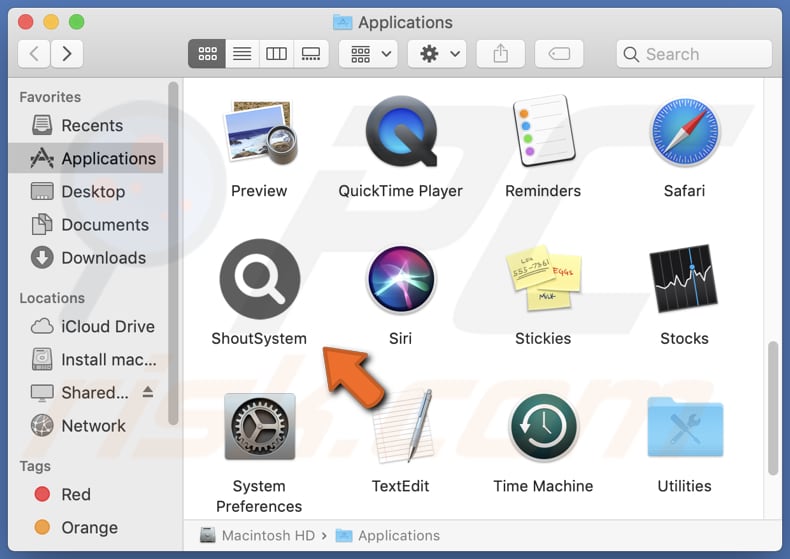
Task: Open the group-by arrangement dropdown
Action: click(x=368, y=53)
